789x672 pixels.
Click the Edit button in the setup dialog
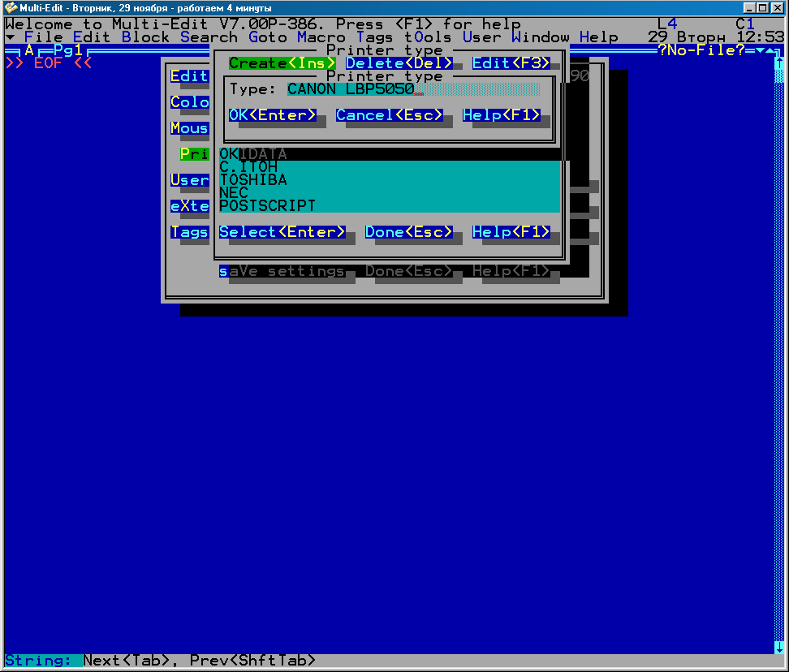tap(190, 76)
